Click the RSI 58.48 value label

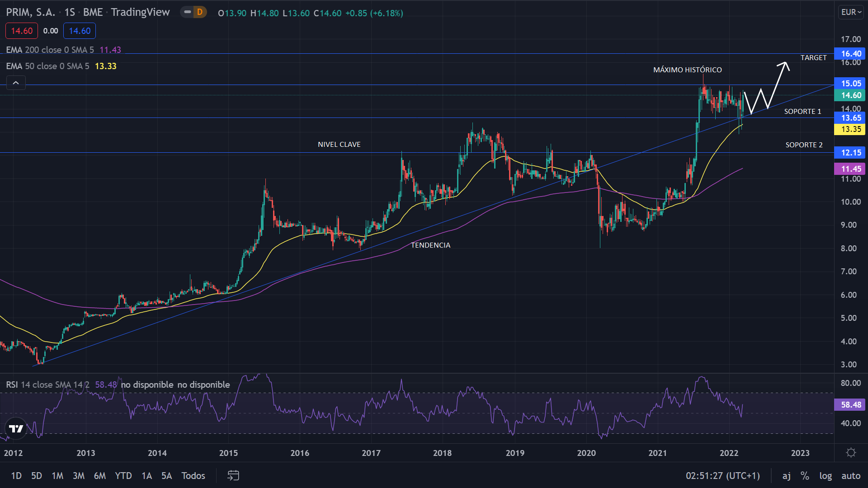tap(850, 405)
